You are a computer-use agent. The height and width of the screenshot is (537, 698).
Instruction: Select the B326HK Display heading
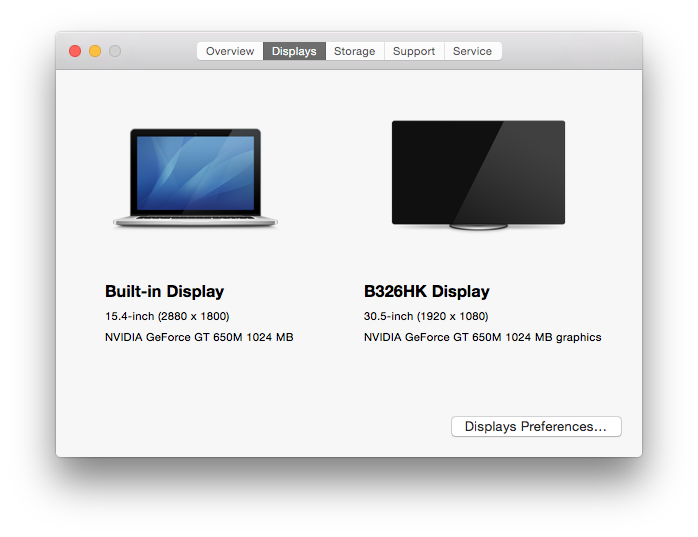tap(426, 292)
